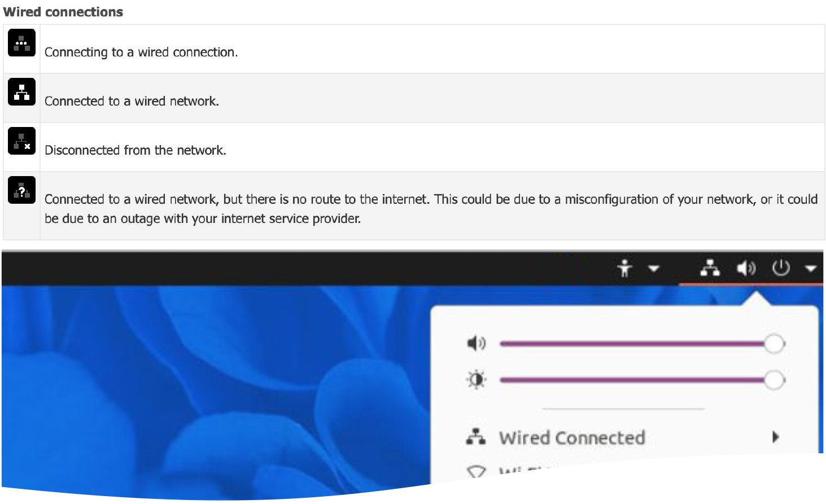Click the volume slider handle
This screenshot has width=826, height=504.
[775, 344]
